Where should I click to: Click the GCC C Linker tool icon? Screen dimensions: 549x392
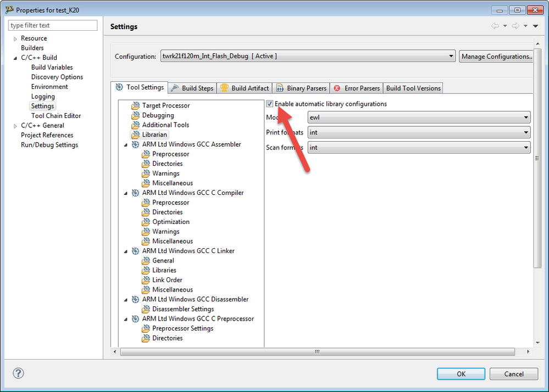pos(136,251)
